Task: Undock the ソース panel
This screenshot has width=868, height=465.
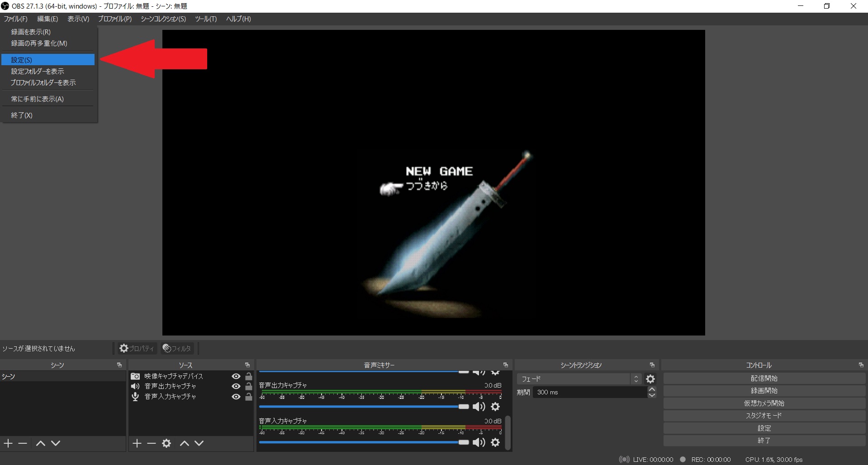Action: tap(247, 365)
